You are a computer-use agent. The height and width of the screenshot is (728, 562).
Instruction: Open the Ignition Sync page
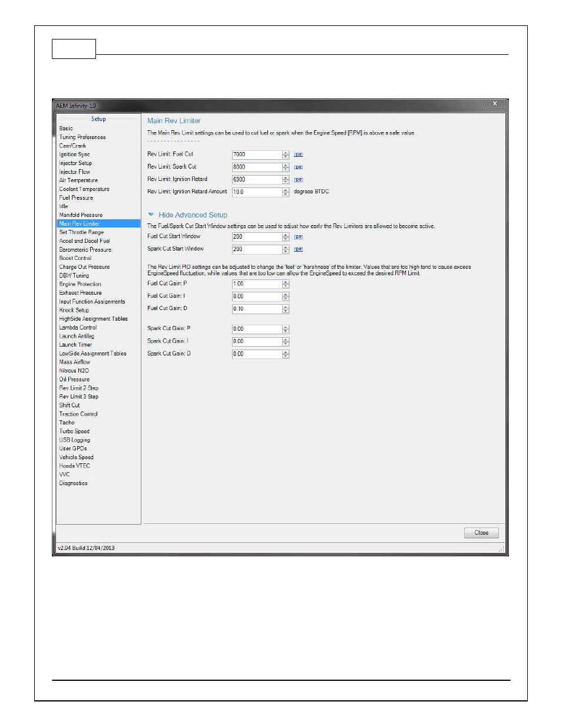(75, 154)
